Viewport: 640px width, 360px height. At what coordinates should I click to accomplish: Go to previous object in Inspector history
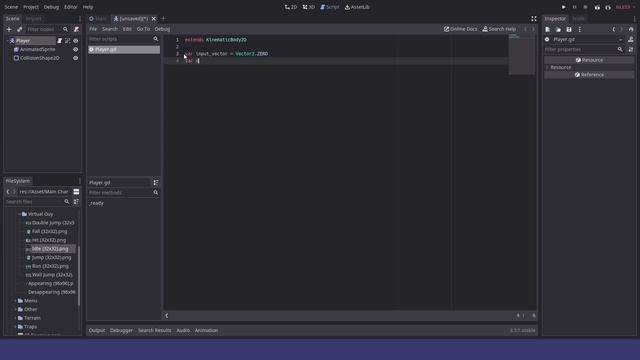613,29
